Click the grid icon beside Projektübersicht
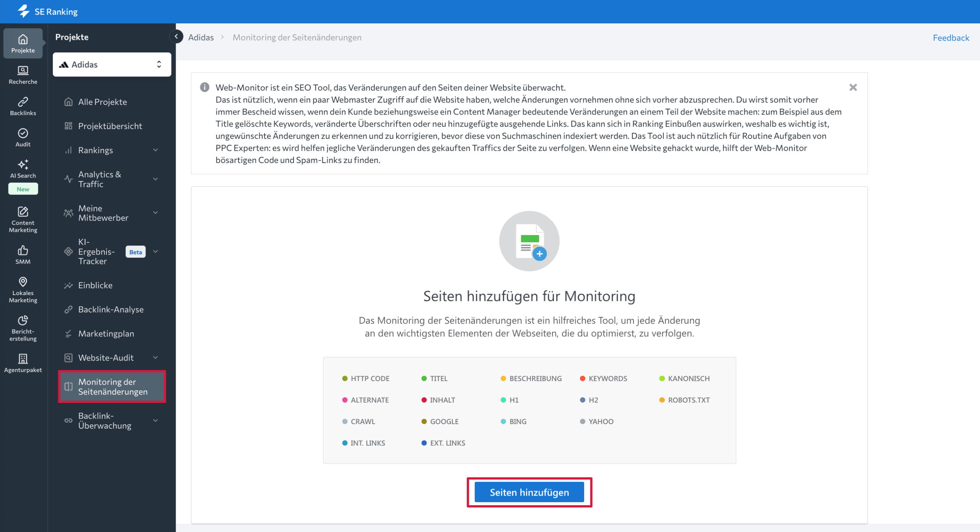Image resolution: width=980 pixels, height=532 pixels. click(x=69, y=126)
